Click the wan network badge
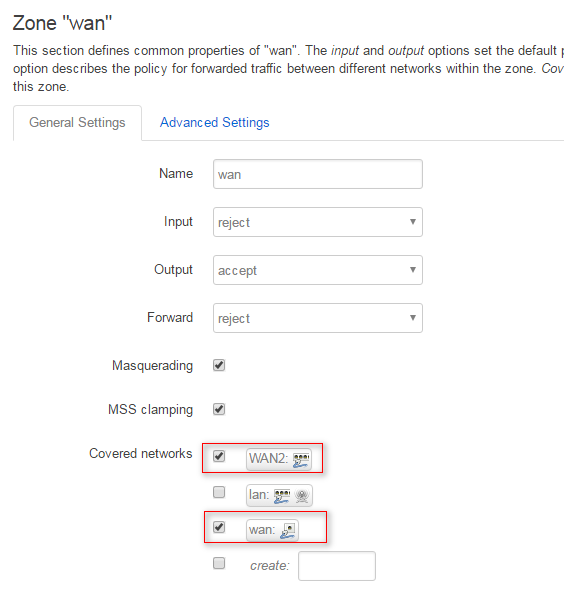564x592 pixels. click(x=272, y=530)
